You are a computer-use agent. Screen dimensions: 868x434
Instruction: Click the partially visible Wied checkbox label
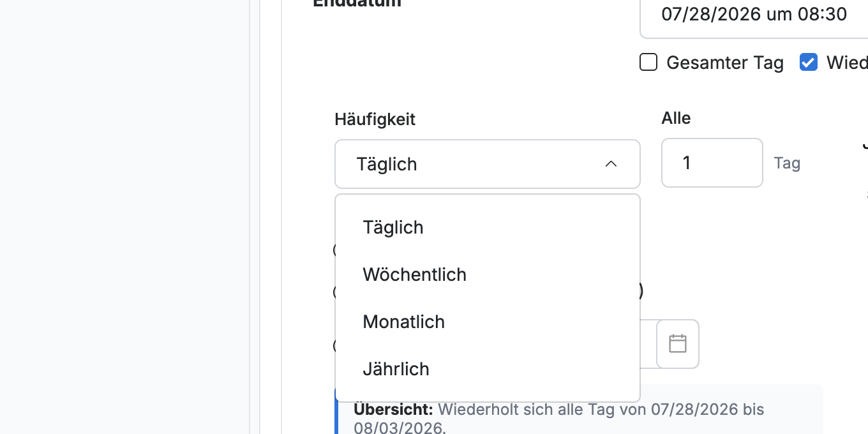847,63
